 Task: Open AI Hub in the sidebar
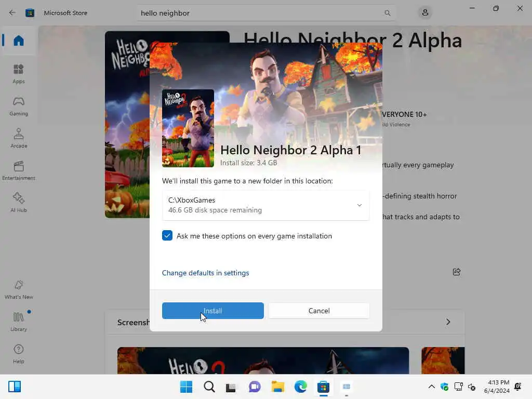coord(19,203)
